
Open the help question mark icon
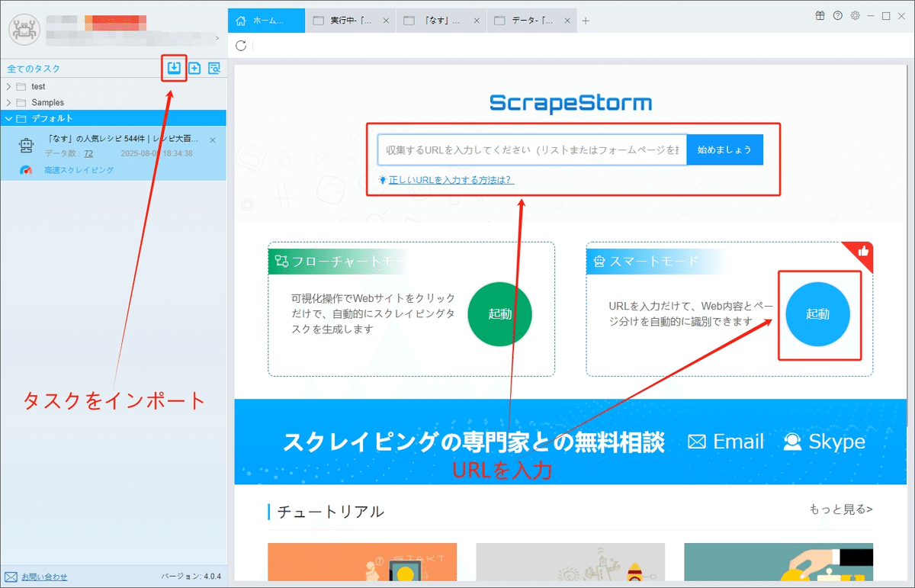(x=837, y=15)
